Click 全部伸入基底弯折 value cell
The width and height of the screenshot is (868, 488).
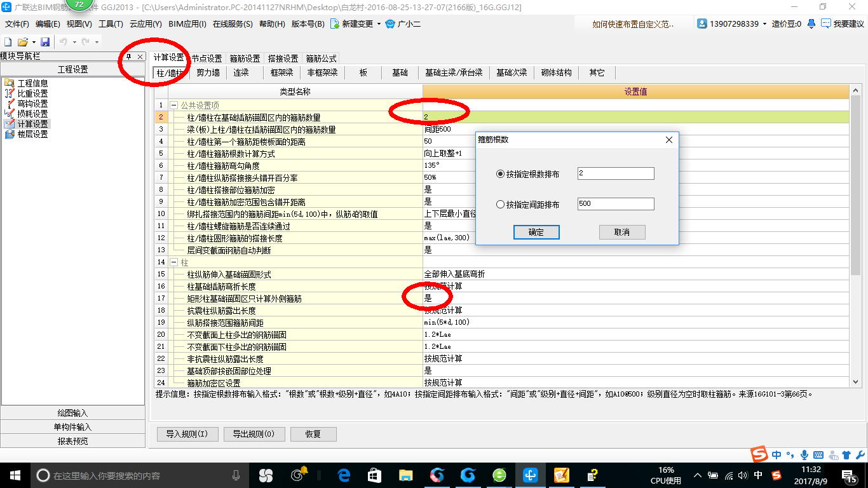tap(635, 274)
